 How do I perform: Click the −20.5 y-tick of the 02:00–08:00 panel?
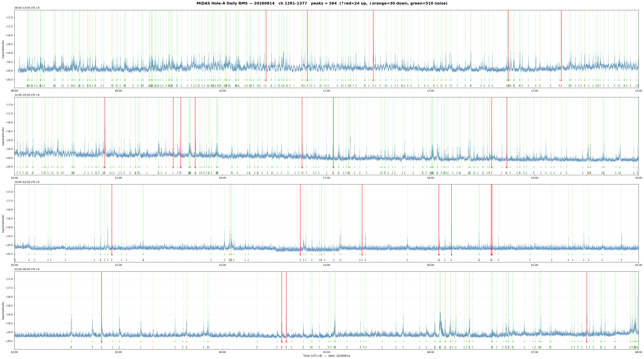coord(9,341)
